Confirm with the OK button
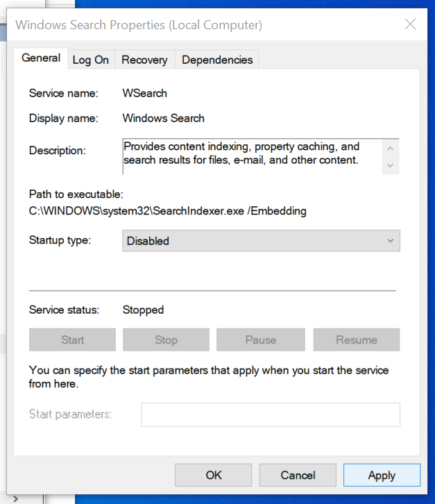 (x=213, y=475)
